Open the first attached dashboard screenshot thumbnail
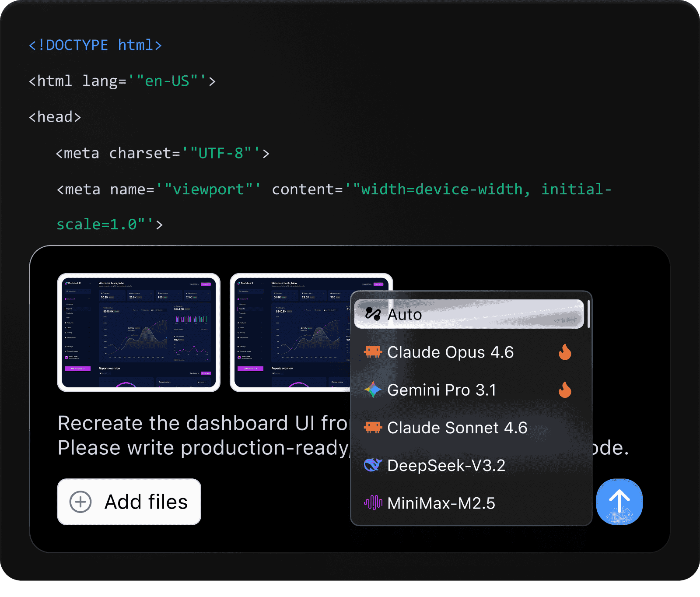The width and height of the screenshot is (700, 597). [x=139, y=332]
